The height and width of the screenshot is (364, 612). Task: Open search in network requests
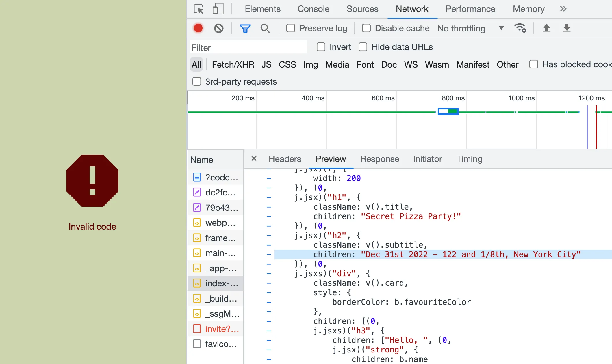(265, 28)
